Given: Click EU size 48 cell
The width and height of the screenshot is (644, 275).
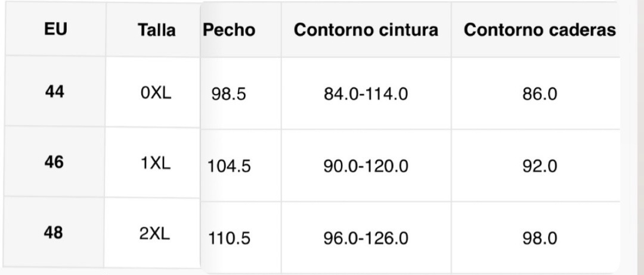Looking at the screenshot, I should (x=54, y=233).
